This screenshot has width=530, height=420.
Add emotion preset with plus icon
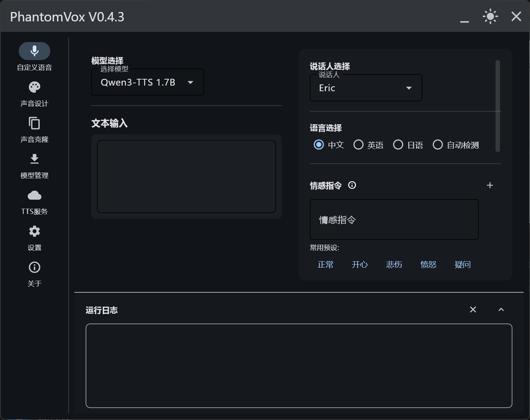[489, 185]
